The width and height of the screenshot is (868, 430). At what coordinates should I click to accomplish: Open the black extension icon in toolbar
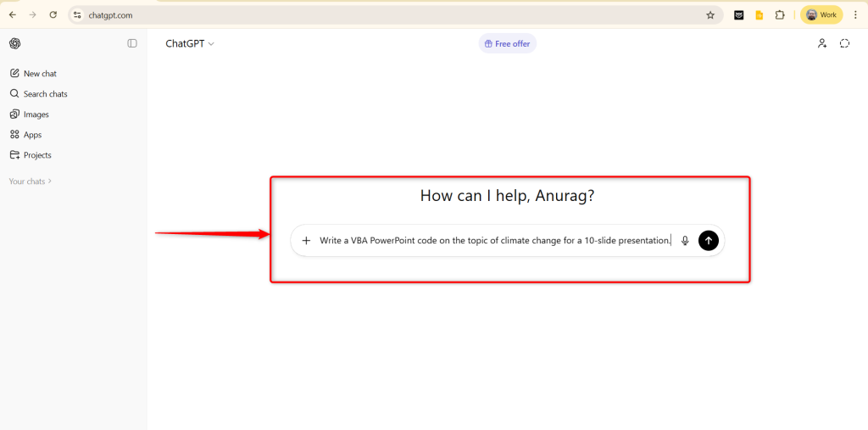pos(738,15)
